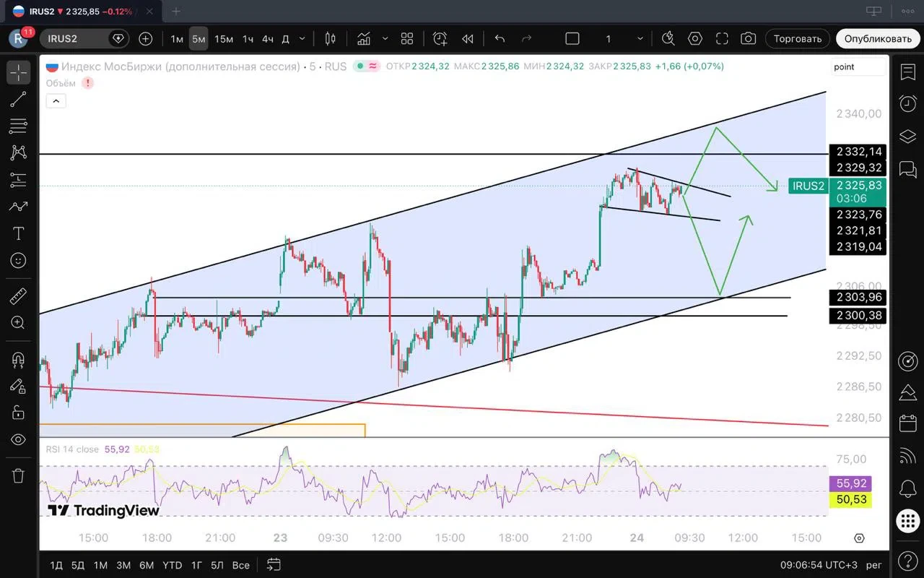Enter fullscreen chart mode
Image resolution: width=924 pixels, height=578 pixels.
[x=722, y=38]
